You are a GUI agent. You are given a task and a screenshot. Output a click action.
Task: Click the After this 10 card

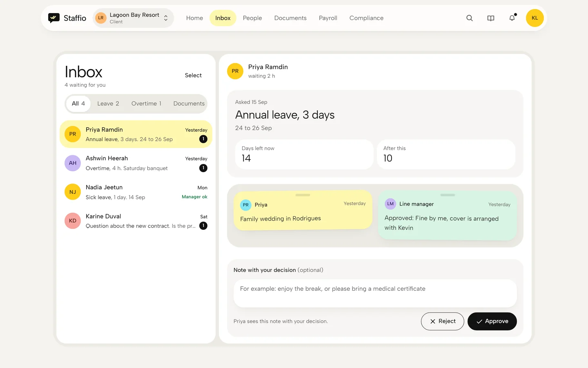pos(446,154)
